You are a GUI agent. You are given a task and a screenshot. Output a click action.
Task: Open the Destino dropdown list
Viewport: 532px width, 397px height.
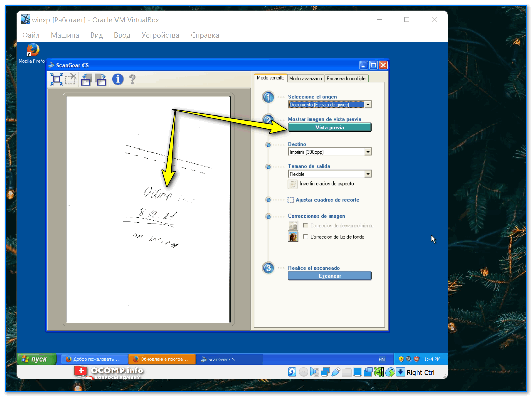tap(368, 152)
